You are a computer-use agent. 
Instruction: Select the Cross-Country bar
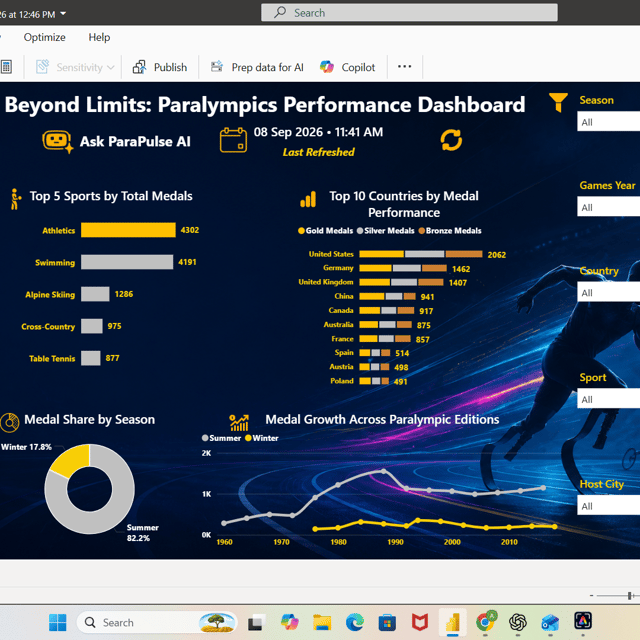pyautogui.click(x=92, y=326)
